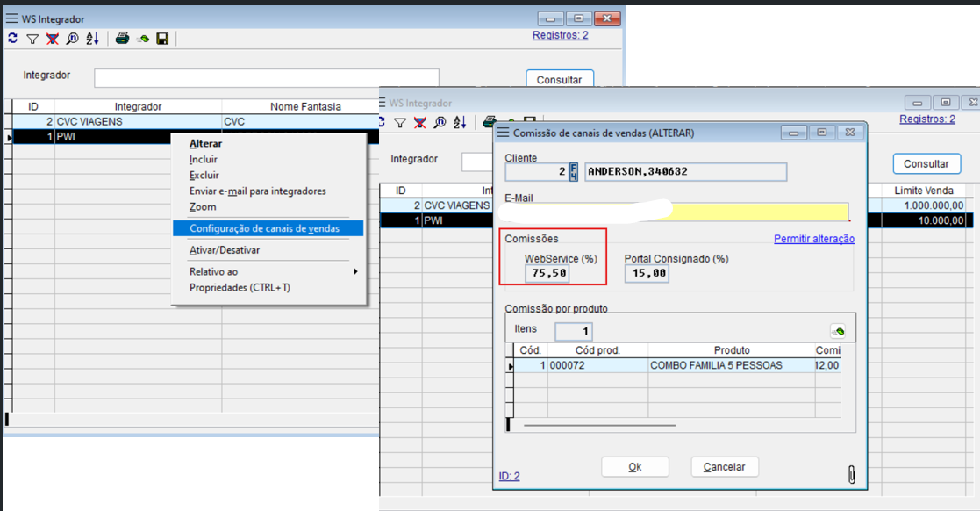Viewport: 980px width, 511px height.
Task: Click the sort A-Z icon in left toolbar
Action: (92, 39)
